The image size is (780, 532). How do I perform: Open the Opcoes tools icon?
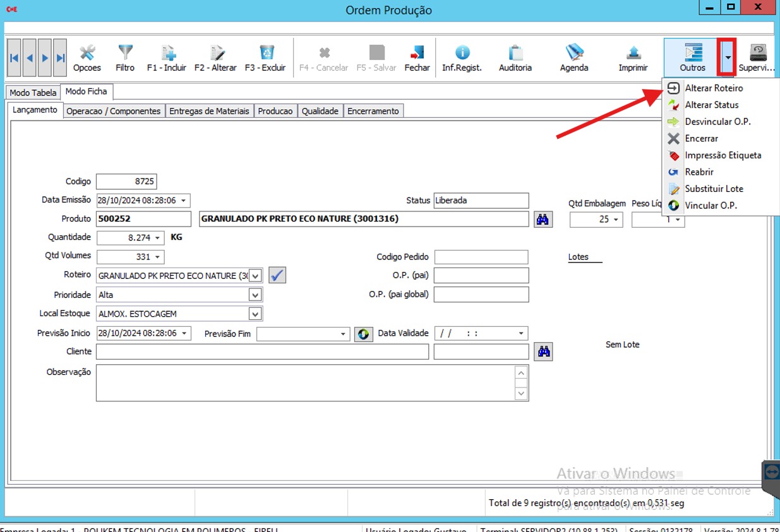click(x=87, y=53)
